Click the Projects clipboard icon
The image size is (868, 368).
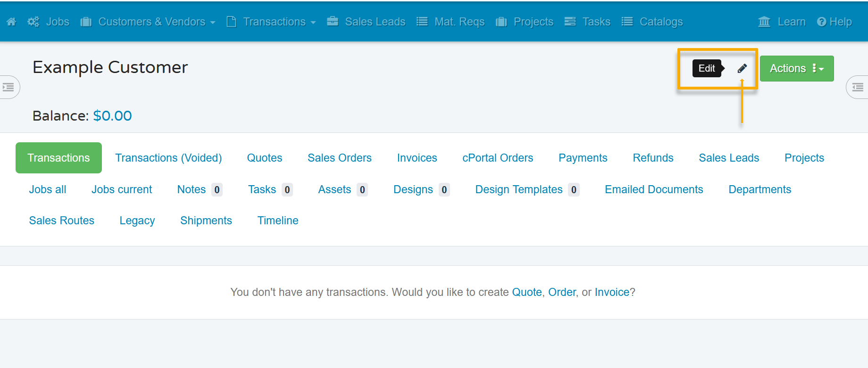point(501,22)
